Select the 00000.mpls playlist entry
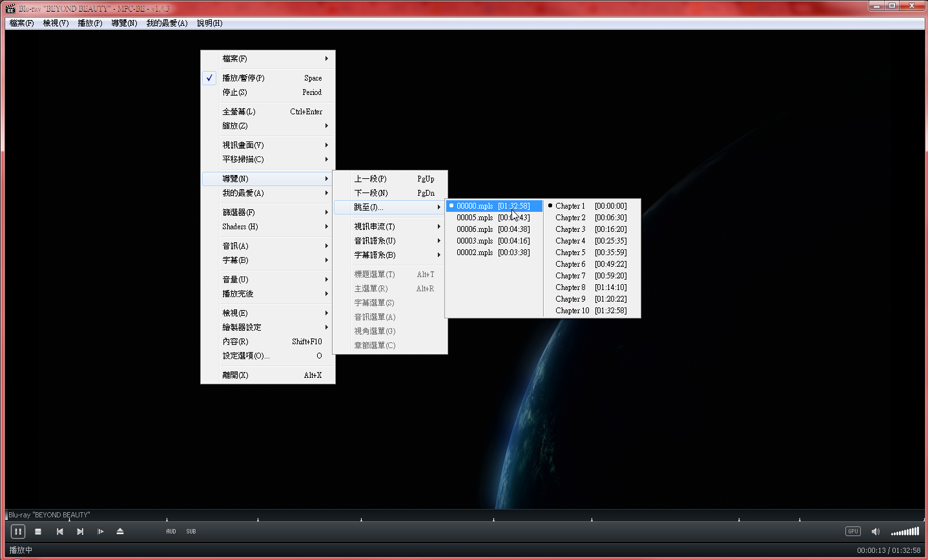The width and height of the screenshot is (928, 560). [494, 206]
